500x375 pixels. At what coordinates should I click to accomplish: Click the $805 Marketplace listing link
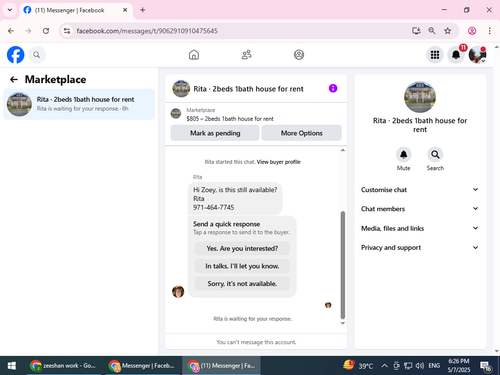point(230,119)
